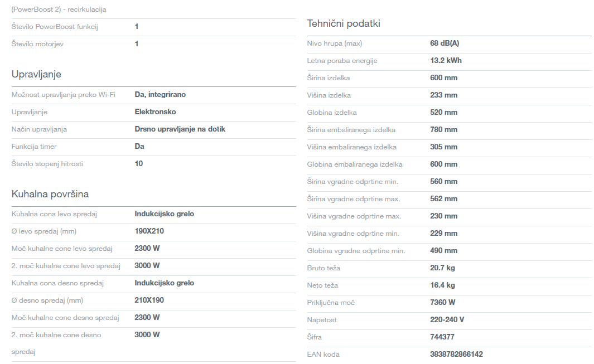Click the Napetost value 220-240 V
The width and height of the screenshot is (594, 364).
447,320
